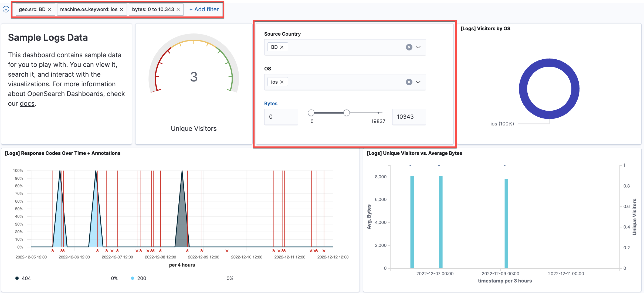The height and width of the screenshot is (293, 644).
Task: Toggle the ios (100%) donut legend
Action: 501,124
